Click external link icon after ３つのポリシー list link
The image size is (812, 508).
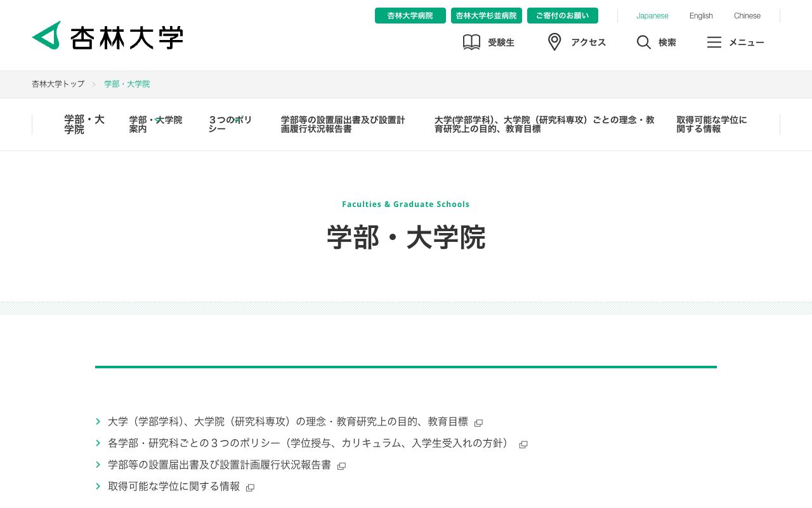tap(523, 444)
